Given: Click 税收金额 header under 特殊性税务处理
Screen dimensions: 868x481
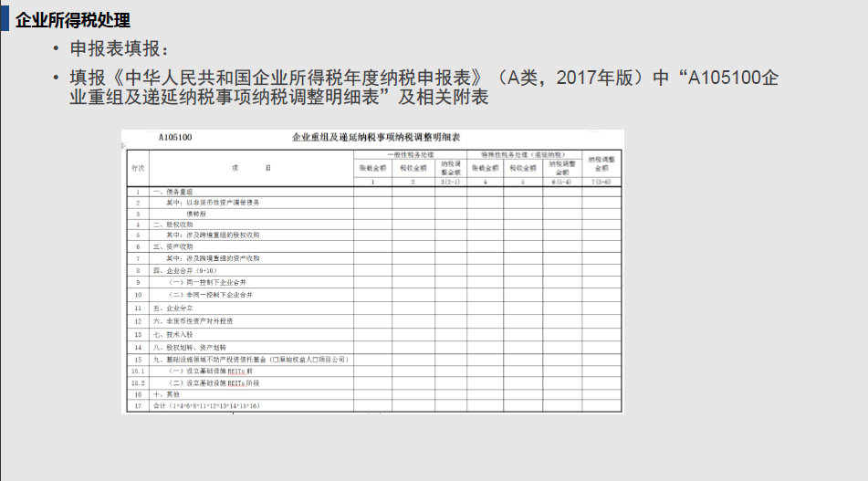Looking at the screenshot, I should pyautogui.click(x=523, y=168).
